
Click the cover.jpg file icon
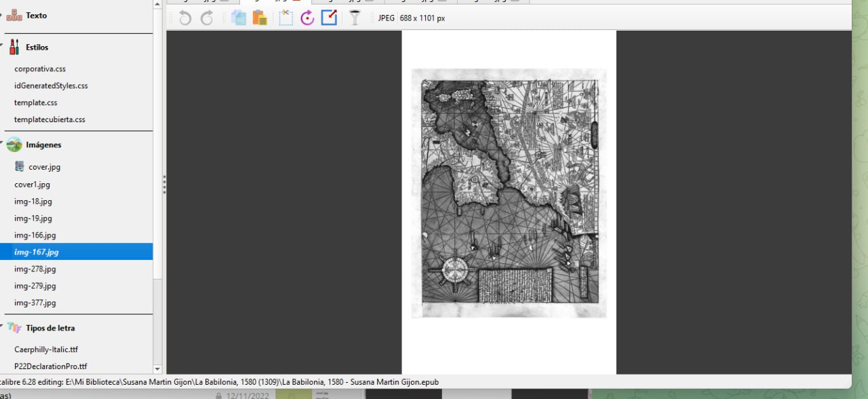(x=20, y=167)
